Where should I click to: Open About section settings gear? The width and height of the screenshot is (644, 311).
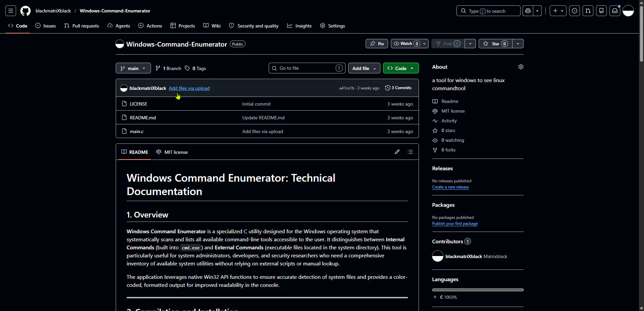pos(521,67)
